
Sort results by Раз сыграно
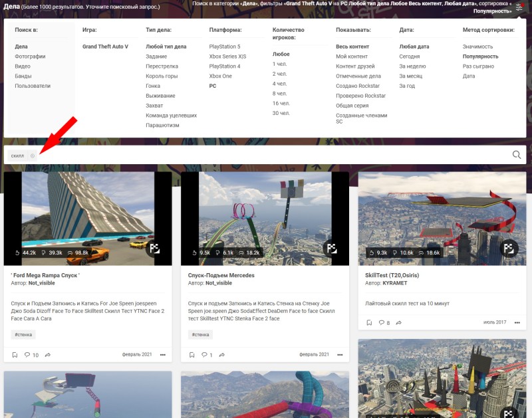(478, 66)
